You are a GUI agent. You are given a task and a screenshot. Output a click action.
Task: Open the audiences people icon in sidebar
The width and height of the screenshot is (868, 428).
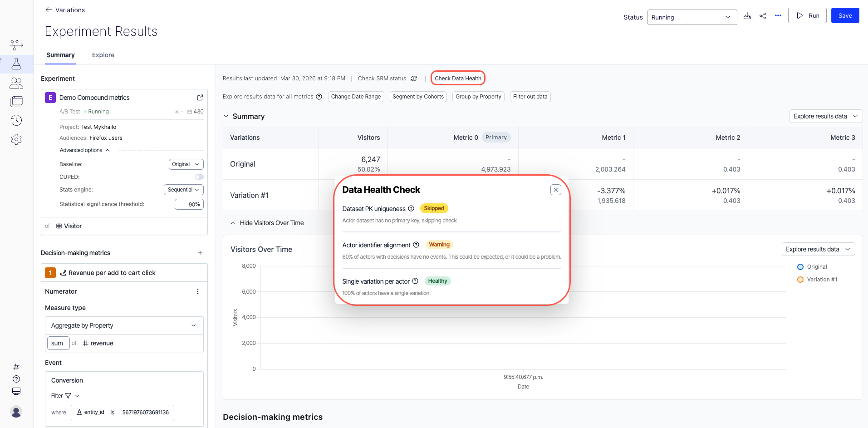pos(16,83)
